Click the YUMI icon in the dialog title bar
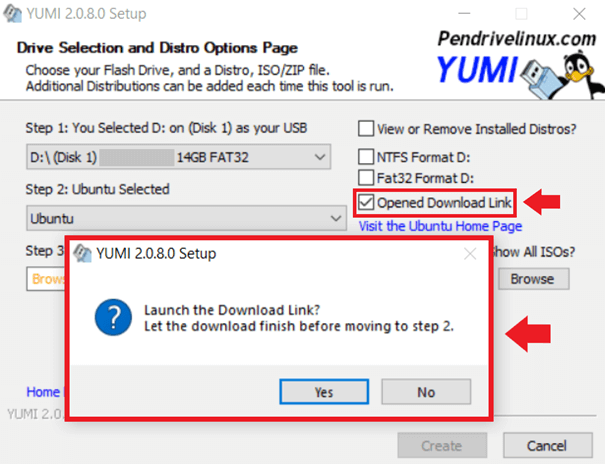Image resolution: width=605 pixels, height=464 pixels. click(x=83, y=253)
